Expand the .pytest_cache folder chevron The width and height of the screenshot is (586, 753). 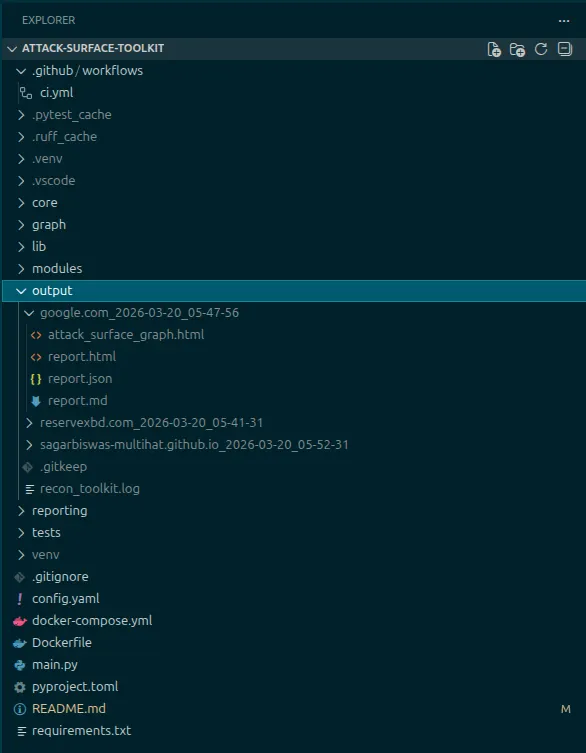coord(21,115)
